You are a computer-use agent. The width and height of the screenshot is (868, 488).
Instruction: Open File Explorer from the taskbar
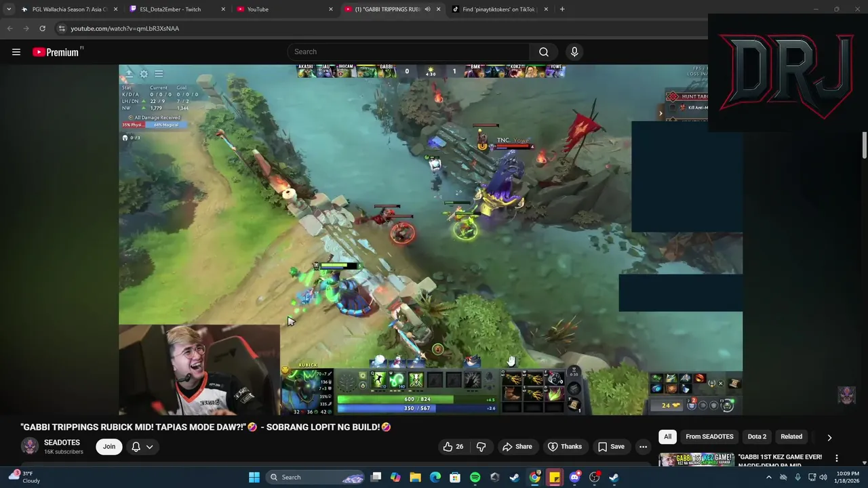pyautogui.click(x=415, y=477)
